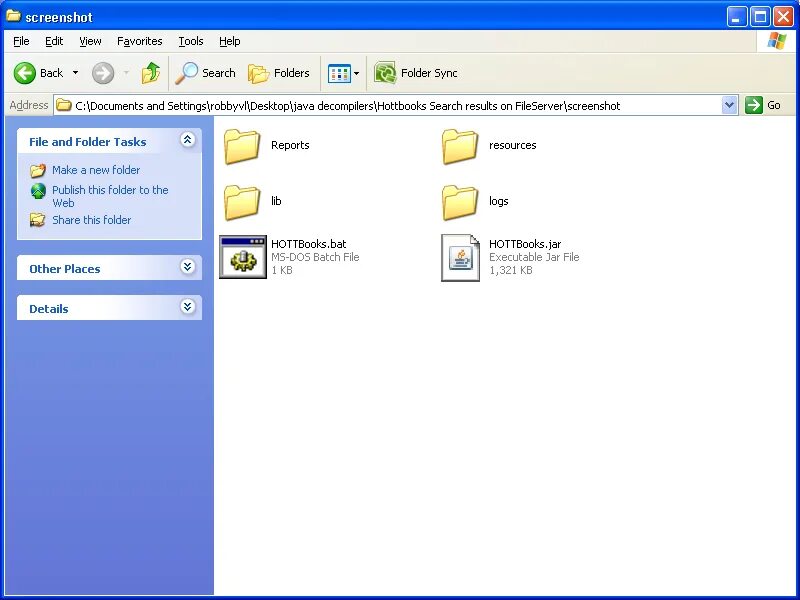Click Publish this folder to the Web
Viewport: 800px width, 600px height.
(x=110, y=196)
